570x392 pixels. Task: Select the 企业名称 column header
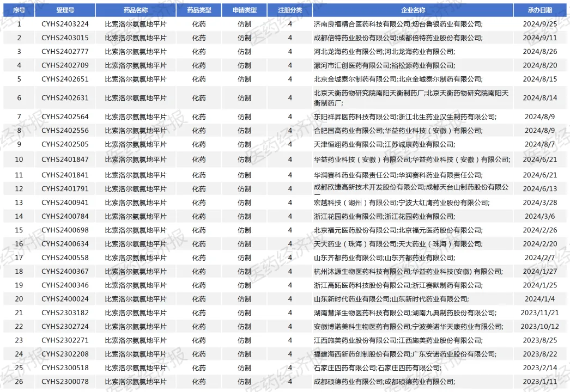pyautogui.click(x=412, y=10)
